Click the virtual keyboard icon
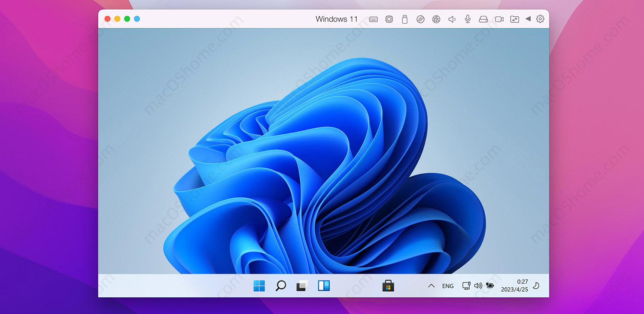The image size is (644, 314). 374,19
